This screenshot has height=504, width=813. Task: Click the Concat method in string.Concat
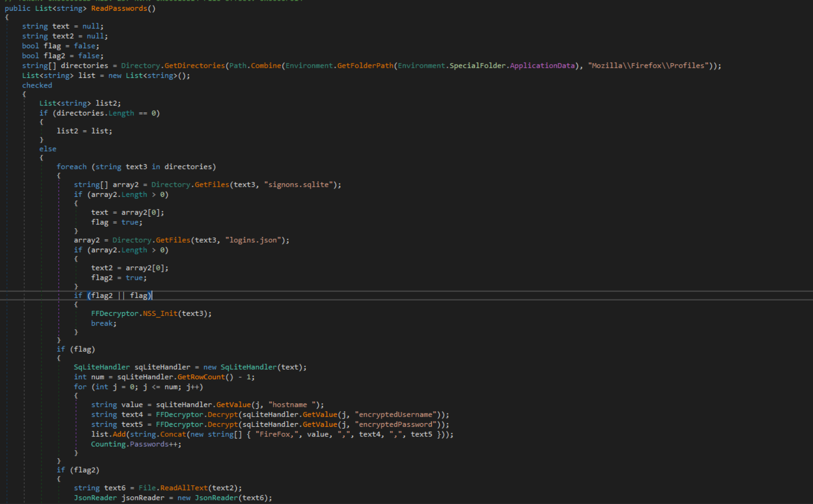pos(173,434)
